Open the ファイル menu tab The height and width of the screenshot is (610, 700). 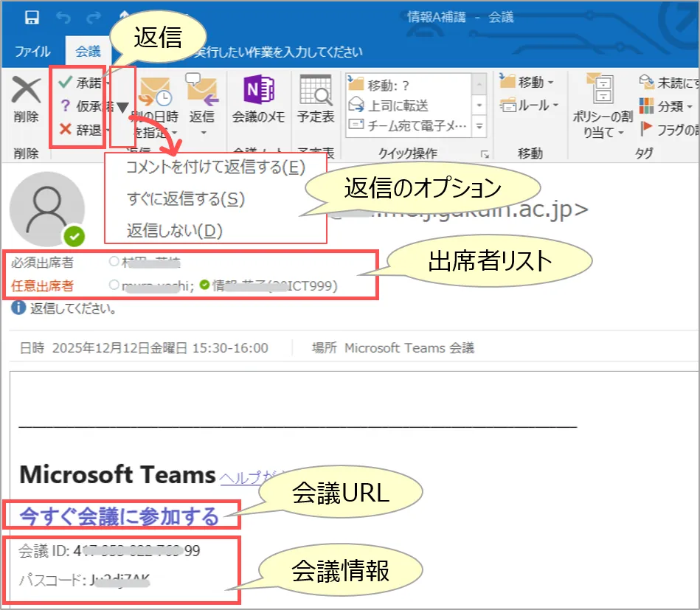click(32, 52)
